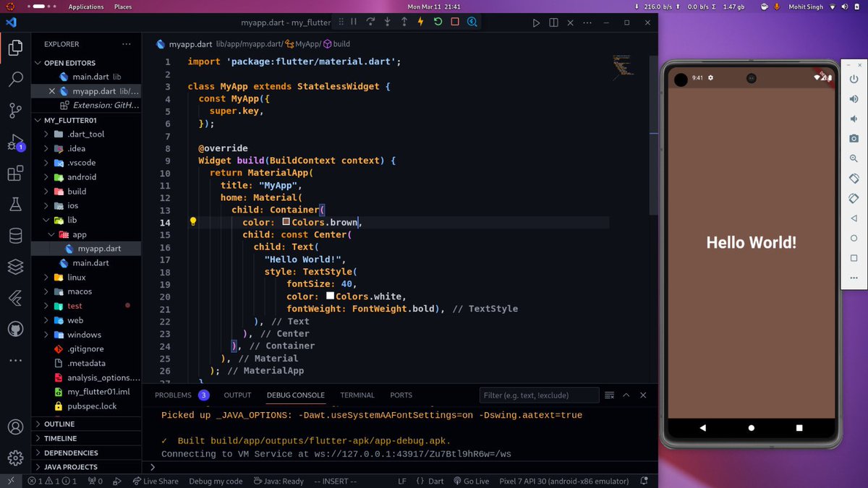Screen dimensions: 868x488
Task: Click the lightbulb code action on line 14
Action: (193, 222)
